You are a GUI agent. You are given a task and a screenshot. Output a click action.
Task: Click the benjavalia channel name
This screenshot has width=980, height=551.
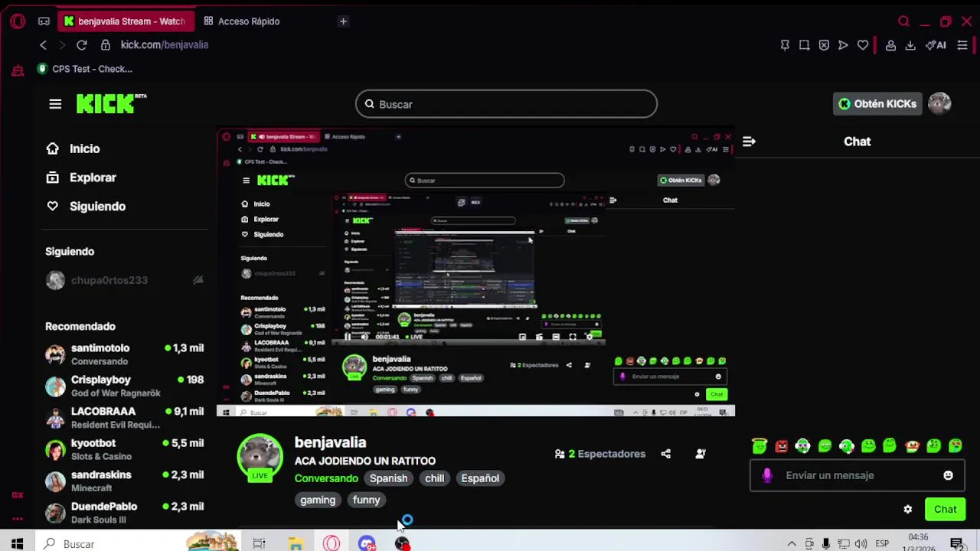coord(330,442)
